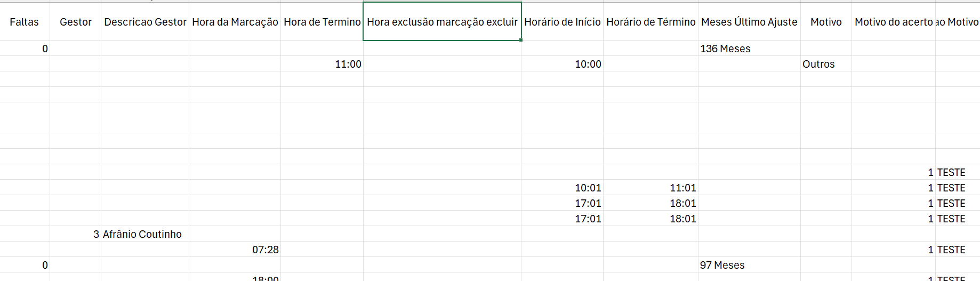Click the Gestor column header cell

click(75, 22)
